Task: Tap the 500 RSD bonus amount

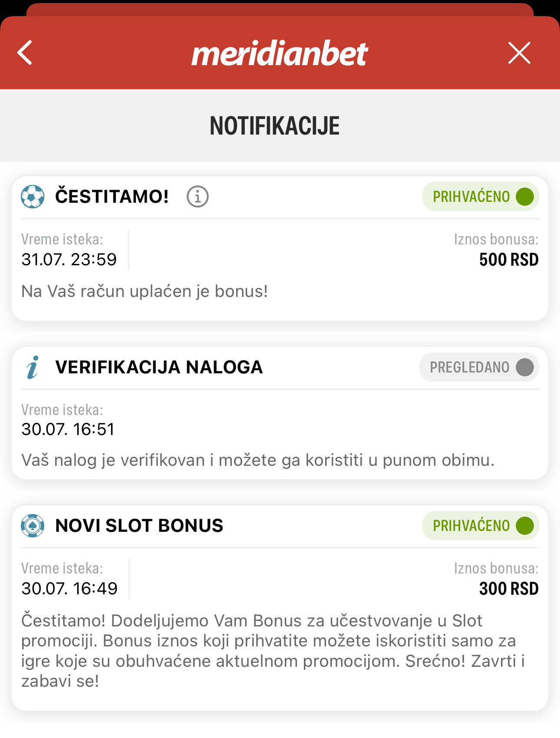Action: 508,260
